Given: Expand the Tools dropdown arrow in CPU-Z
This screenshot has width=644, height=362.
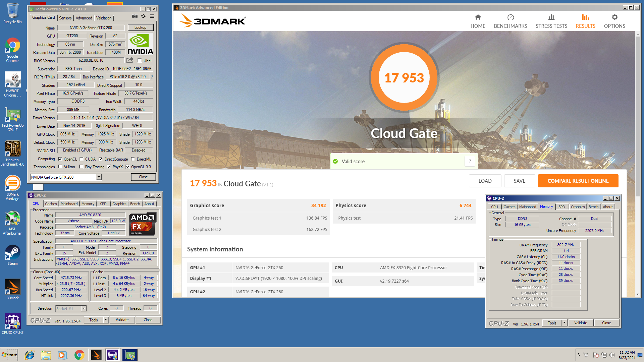Looking at the screenshot, I should click(106, 320).
